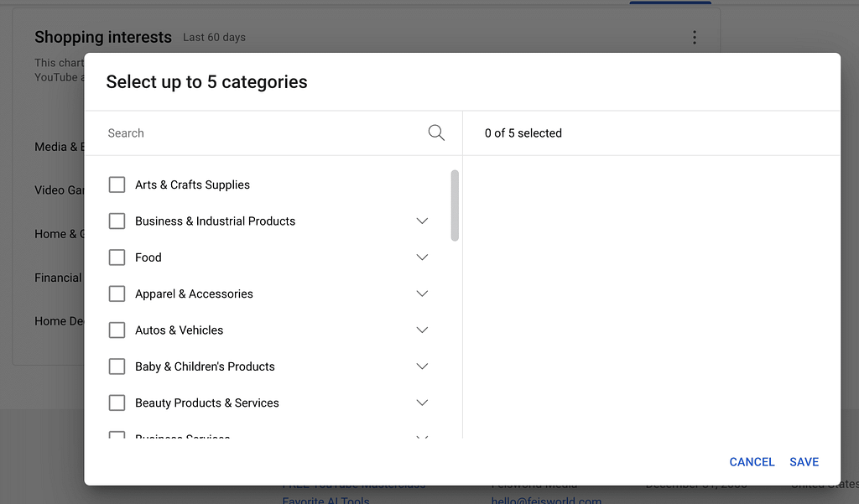The height and width of the screenshot is (504, 859).
Task: Check the Arts & Crafts Supplies checkbox
Action: 117,184
